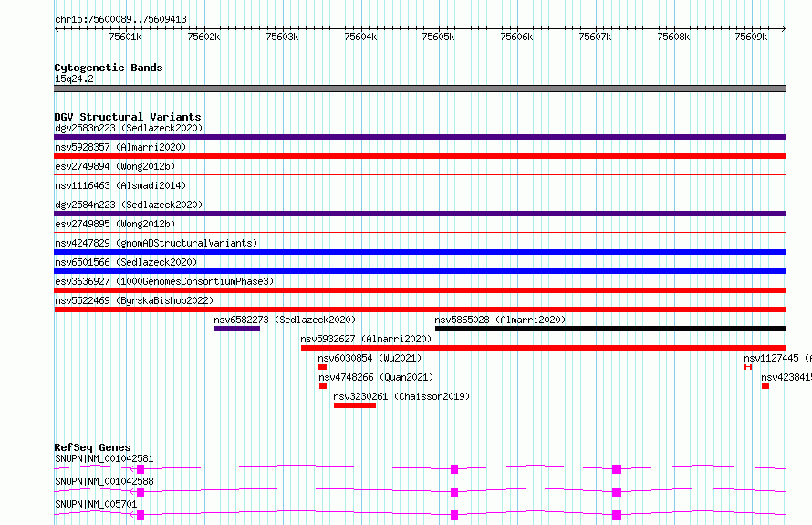
Task: Click the RefSeq Genes track title
Action: 92,447
